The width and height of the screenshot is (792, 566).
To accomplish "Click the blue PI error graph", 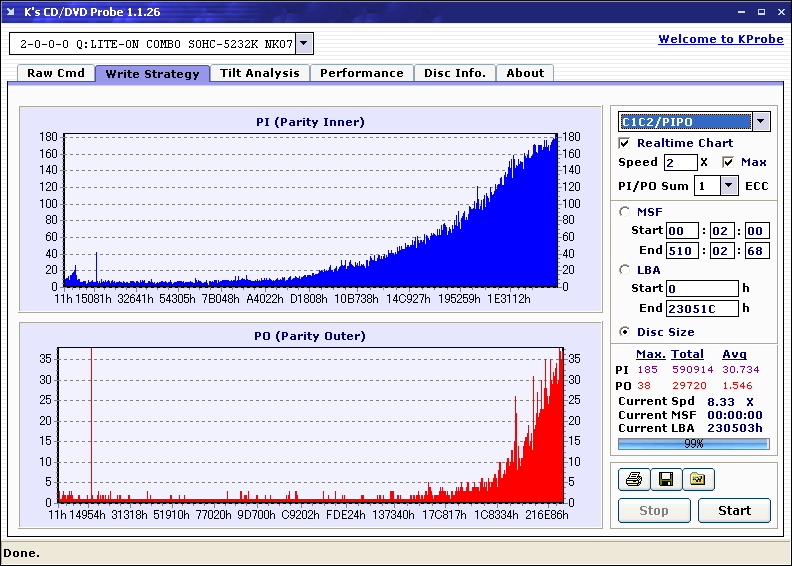I will click(x=311, y=210).
